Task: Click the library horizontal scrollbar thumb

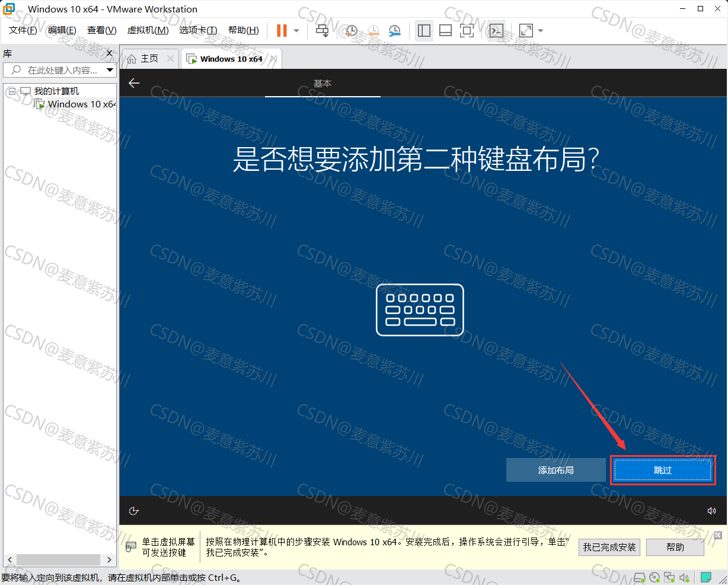Action: tap(58, 559)
